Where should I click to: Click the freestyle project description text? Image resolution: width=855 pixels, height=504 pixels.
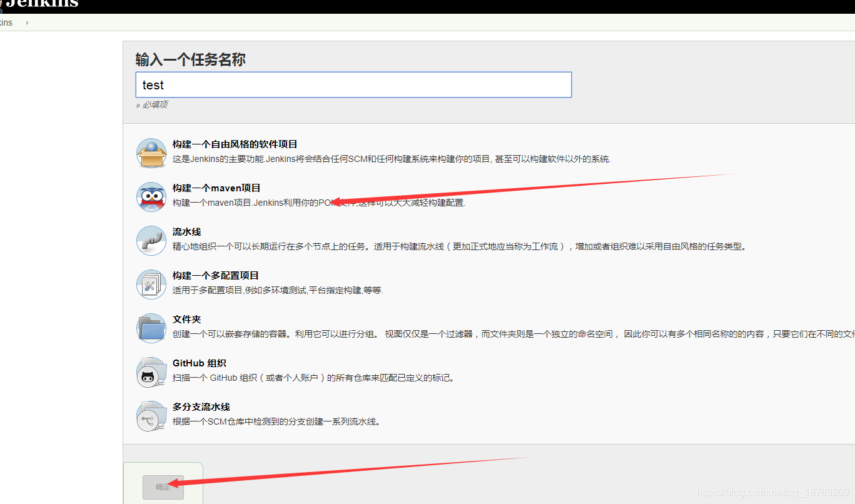(x=392, y=159)
